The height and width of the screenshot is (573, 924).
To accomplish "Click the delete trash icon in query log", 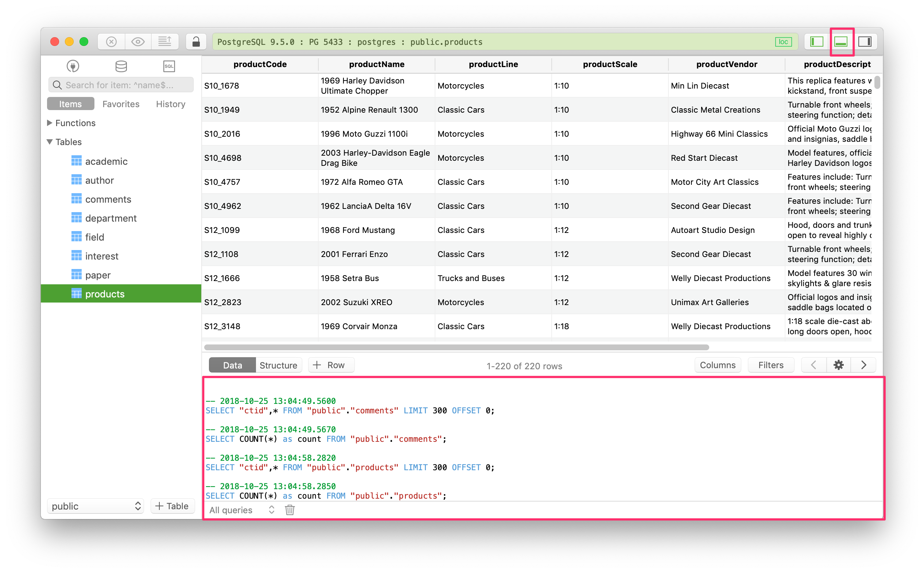I will click(x=289, y=510).
